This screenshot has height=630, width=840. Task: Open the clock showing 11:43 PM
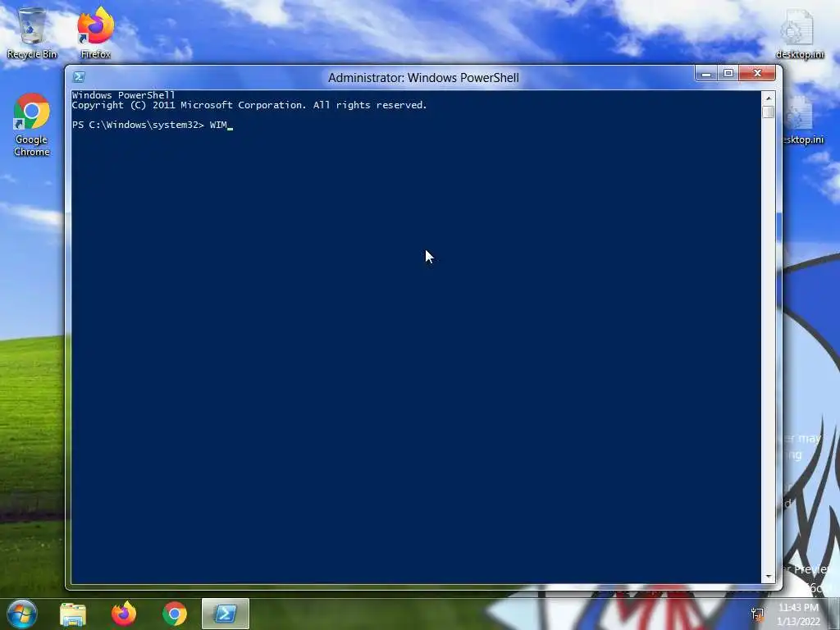pos(798,614)
